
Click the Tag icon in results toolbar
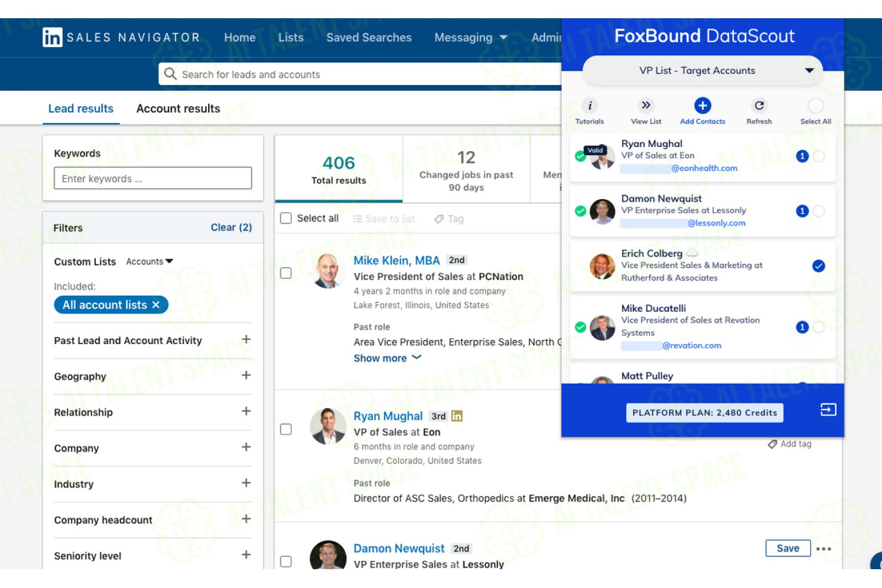439,219
